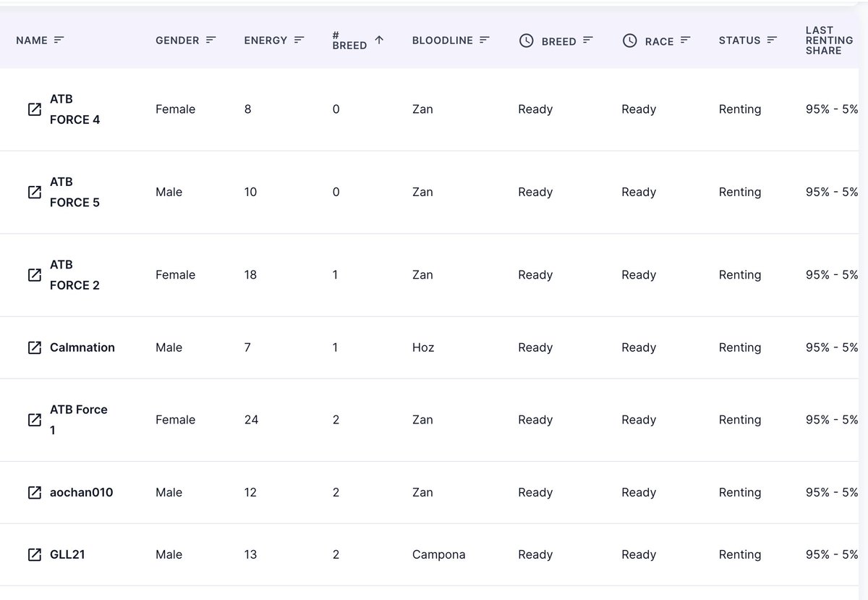Open ATB FORCE 4 external link icon
The width and height of the screenshot is (868, 600).
tap(34, 109)
